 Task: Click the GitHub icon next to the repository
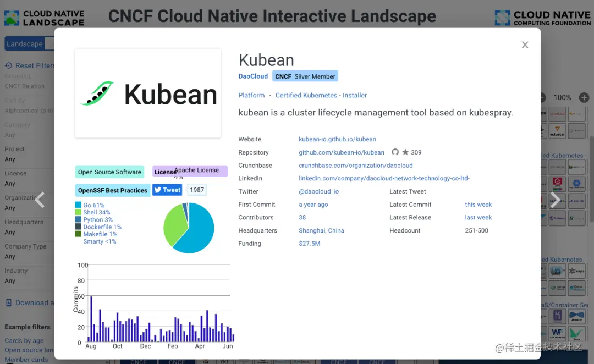pos(395,152)
